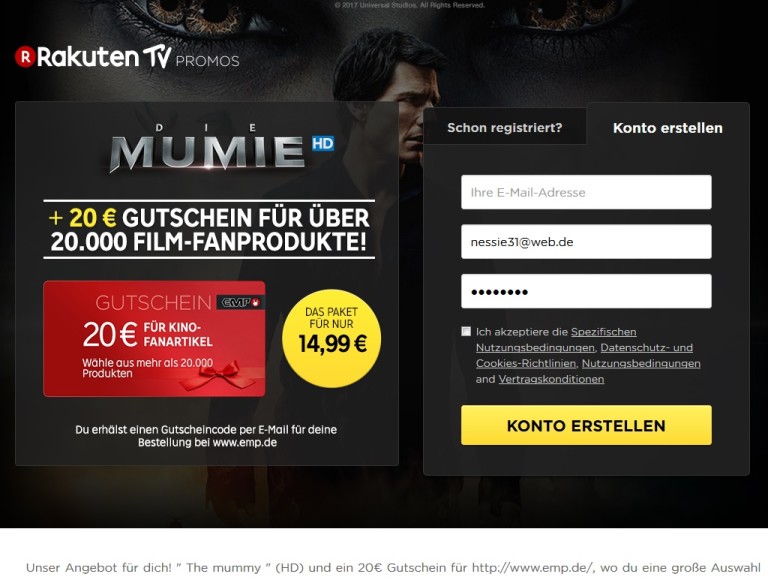The height and width of the screenshot is (580, 768).
Task: Click the red 20 € Gutschein voucher card
Action: click(154, 338)
